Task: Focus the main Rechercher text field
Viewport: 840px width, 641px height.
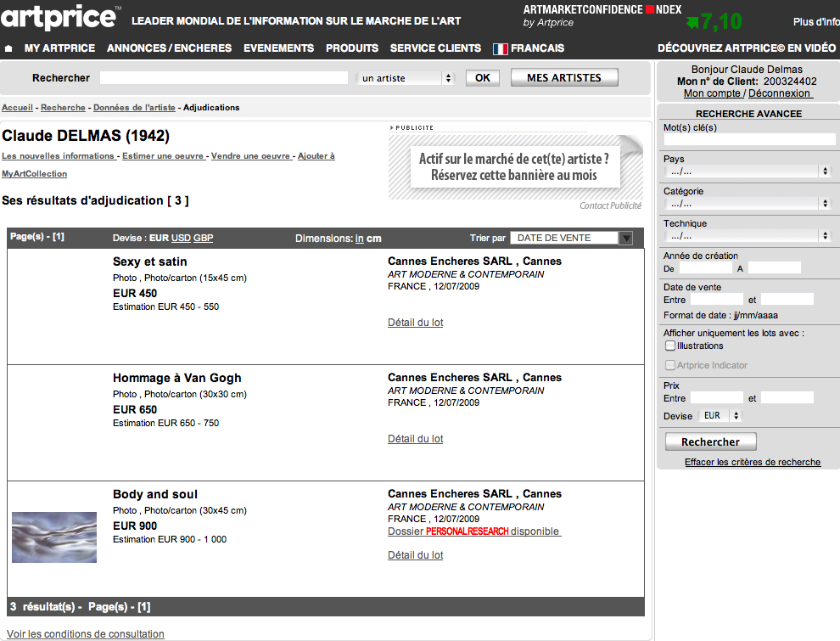Action: click(x=224, y=78)
